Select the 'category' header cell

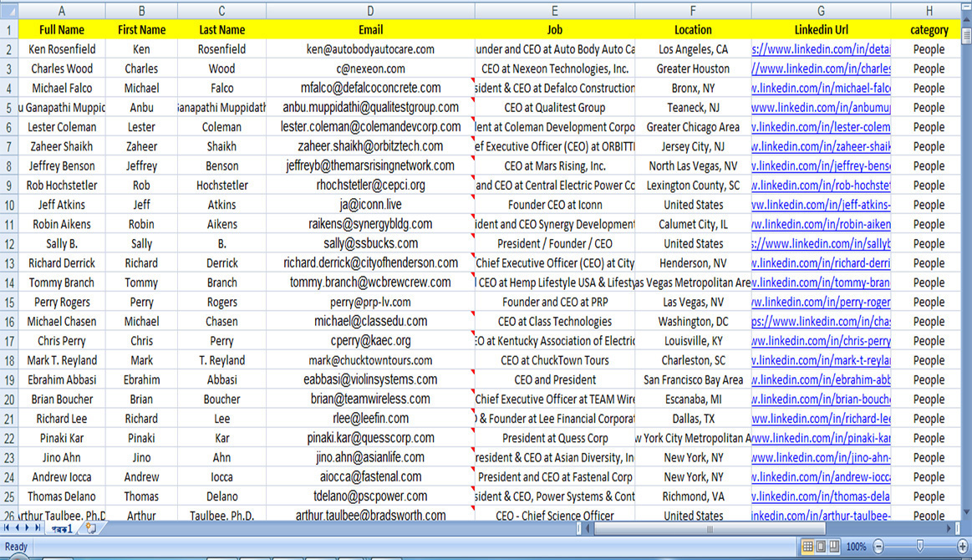pos(929,30)
